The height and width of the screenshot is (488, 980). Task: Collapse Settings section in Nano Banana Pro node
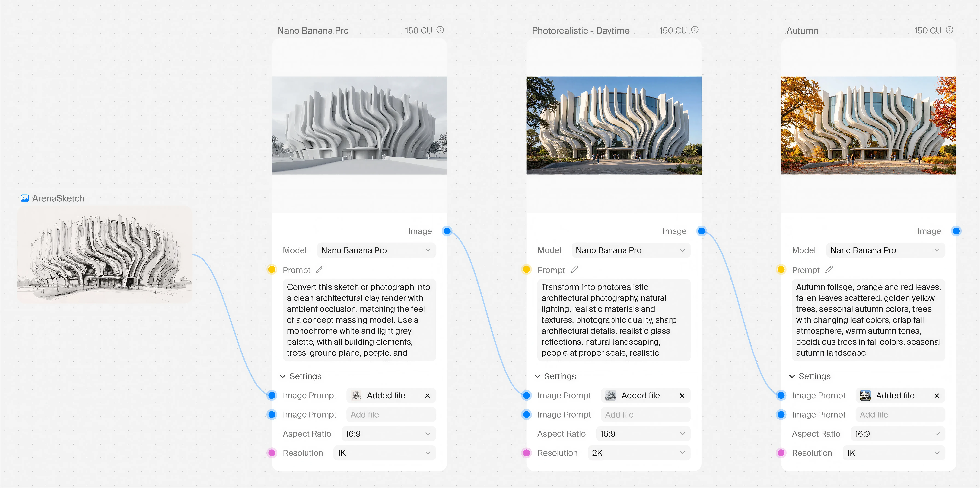[x=301, y=377]
